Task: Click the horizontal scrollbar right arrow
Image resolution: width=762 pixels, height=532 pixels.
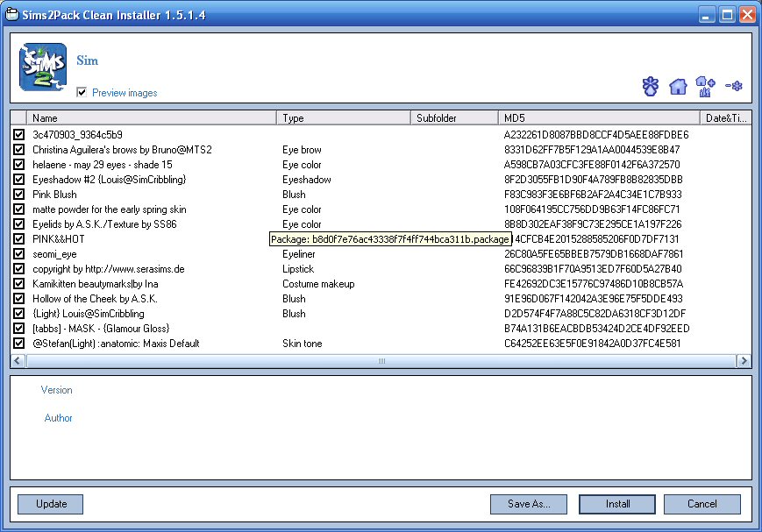Action: [x=744, y=361]
